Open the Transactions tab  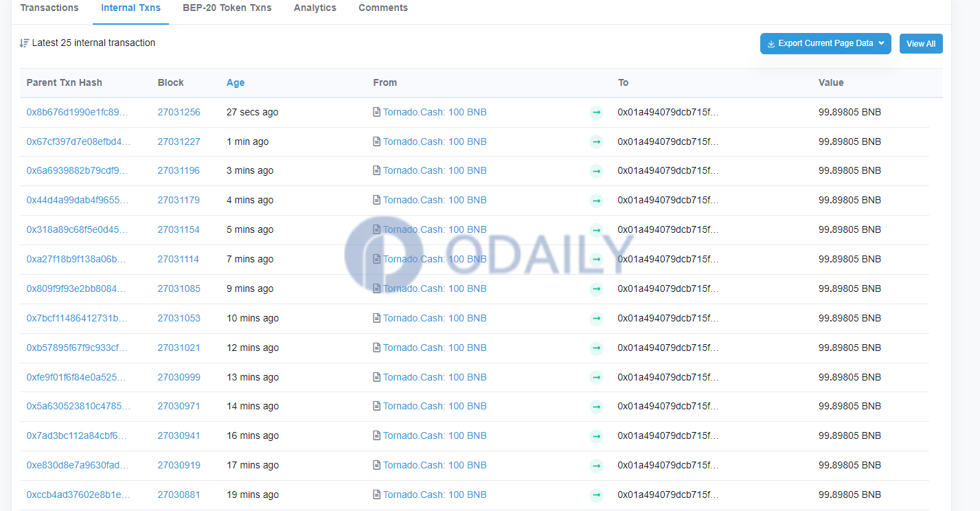tap(49, 8)
